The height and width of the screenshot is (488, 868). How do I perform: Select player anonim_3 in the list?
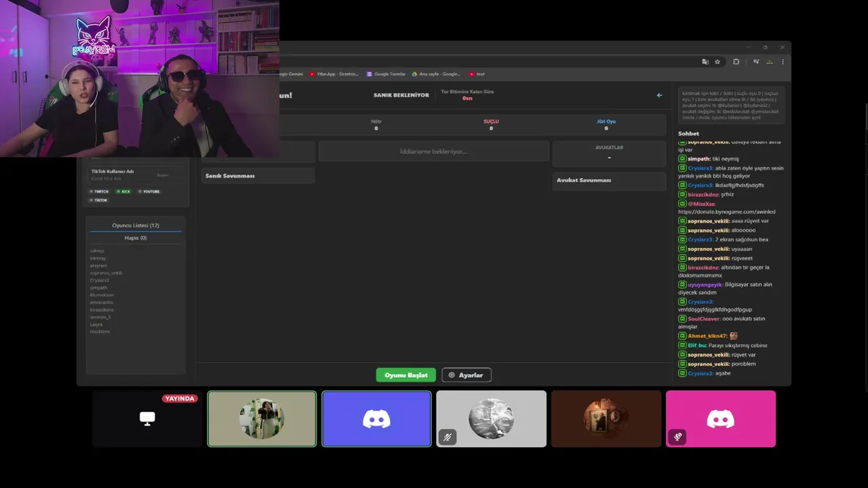[100, 317]
